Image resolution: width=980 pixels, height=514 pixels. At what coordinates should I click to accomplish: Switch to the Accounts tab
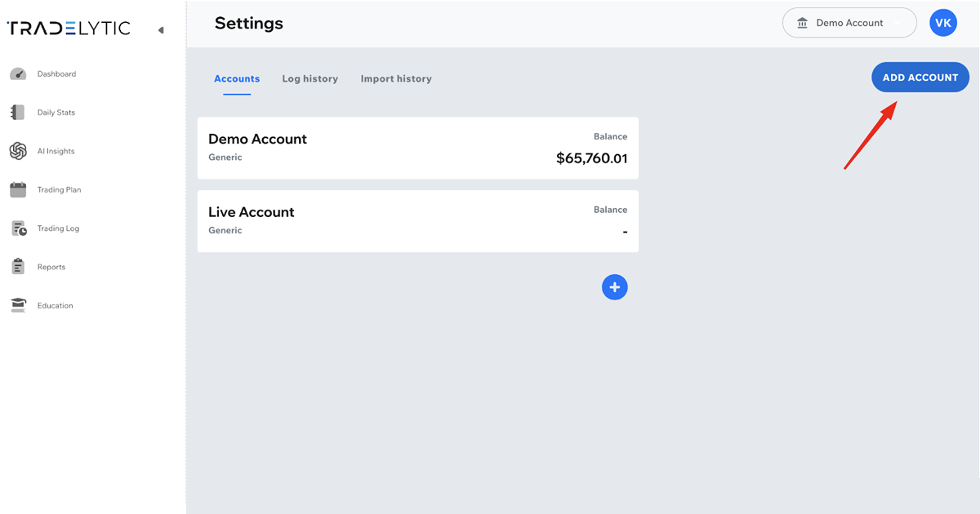click(237, 79)
